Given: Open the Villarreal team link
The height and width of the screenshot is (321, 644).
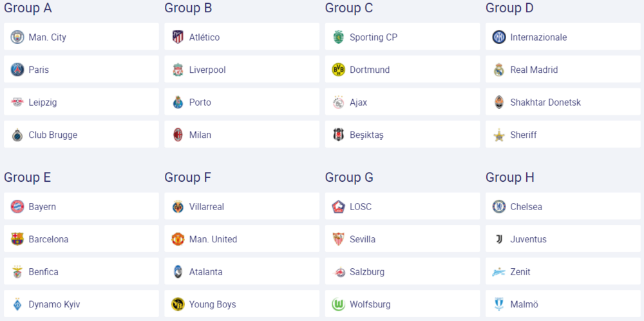Looking at the screenshot, I should (206, 207).
